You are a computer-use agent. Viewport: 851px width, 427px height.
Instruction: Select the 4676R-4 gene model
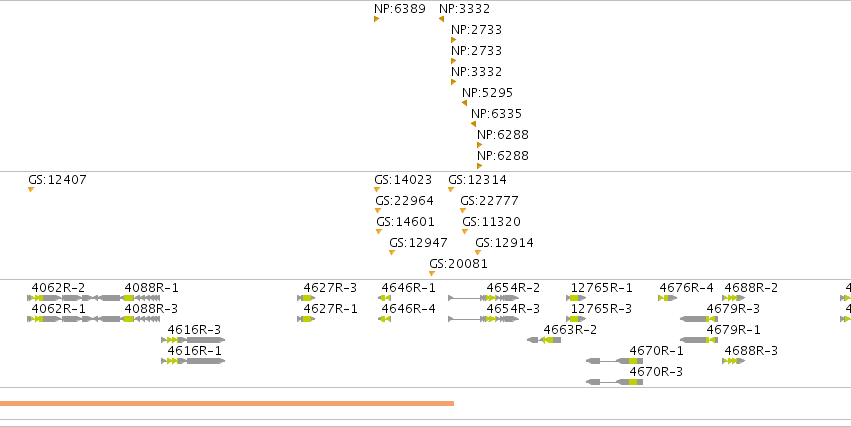pyautogui.click(x=668, y=298)
